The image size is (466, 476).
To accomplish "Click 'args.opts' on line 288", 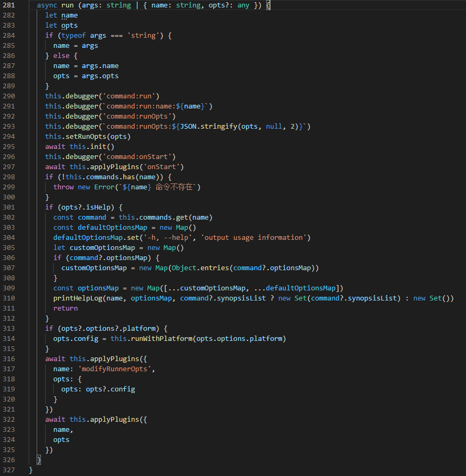I will pyautogui.click(x=100, y=76).
